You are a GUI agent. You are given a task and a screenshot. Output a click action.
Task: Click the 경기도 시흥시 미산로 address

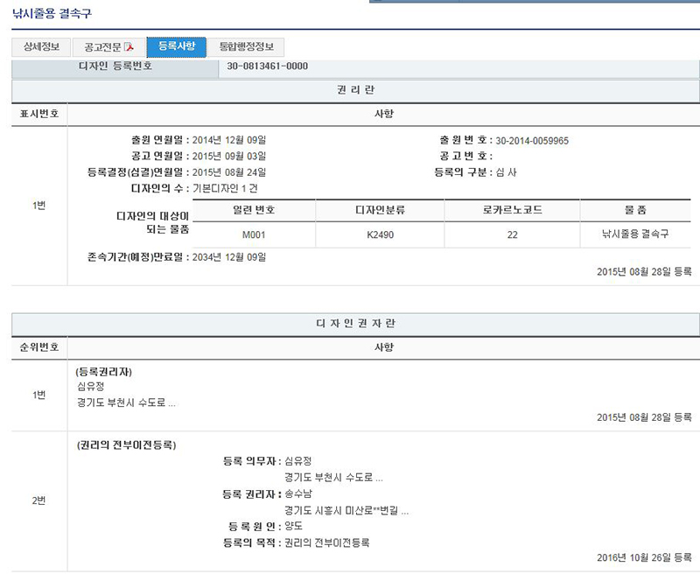(346, 511)
